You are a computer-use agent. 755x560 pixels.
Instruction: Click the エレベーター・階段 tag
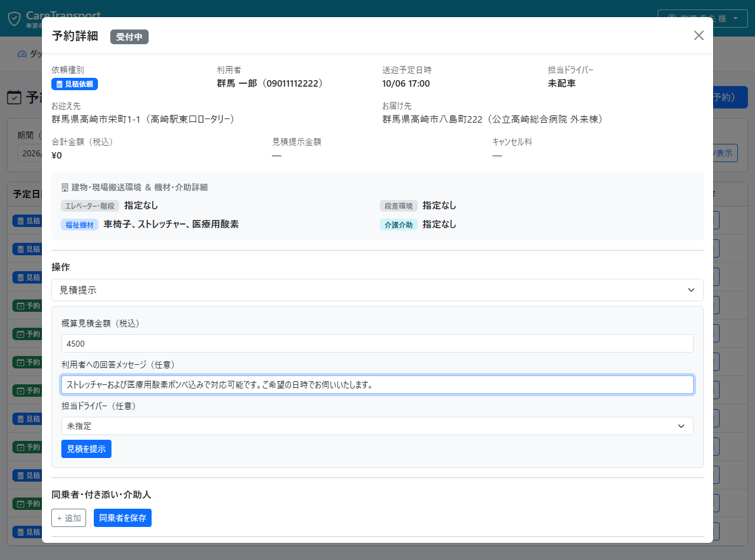click(x=90, y=206)
